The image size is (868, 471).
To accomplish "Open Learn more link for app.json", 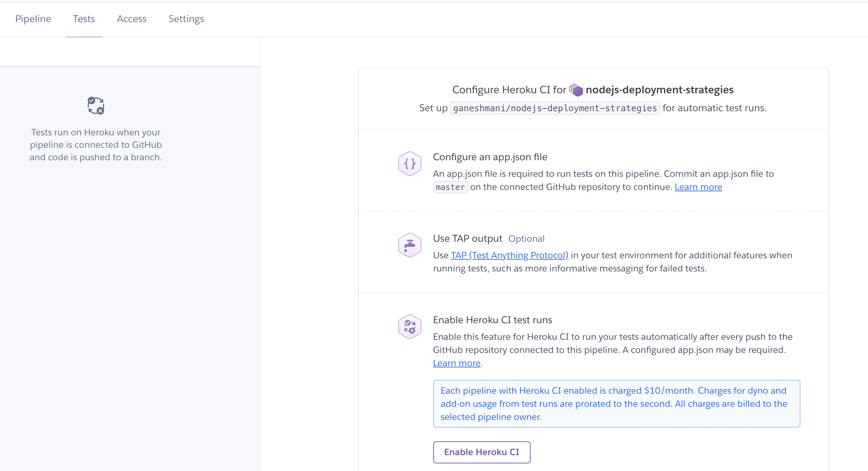I will tap(698, 187).
